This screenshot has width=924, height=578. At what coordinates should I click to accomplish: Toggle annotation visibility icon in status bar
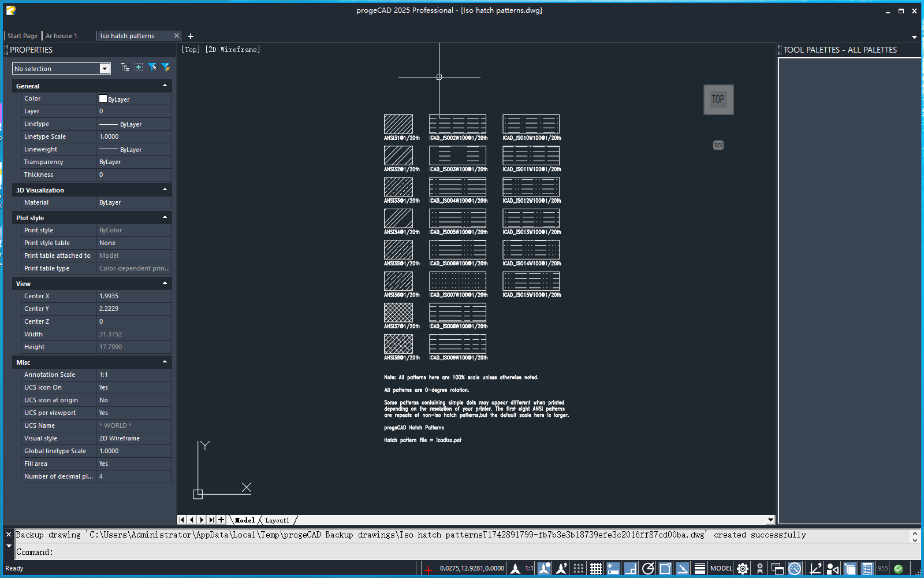coord(544,569)
